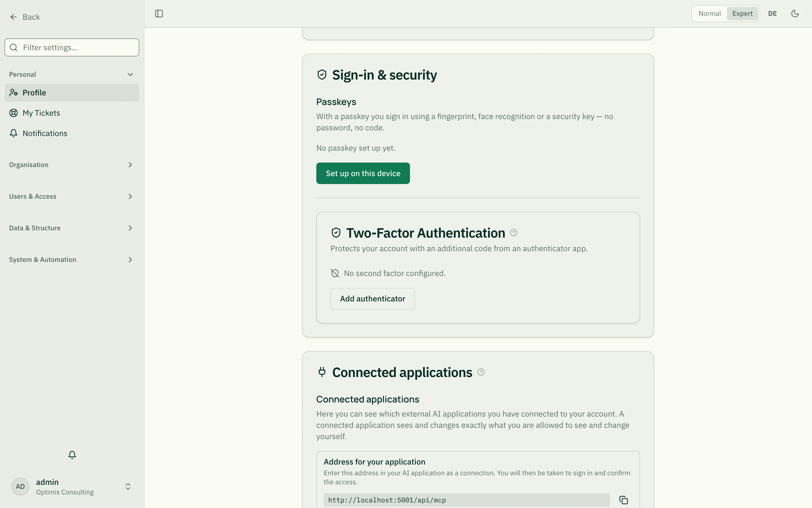Go Back from settings
Image resolution: width=812 pixels, height=508 pixels.
tap(25, 17)
